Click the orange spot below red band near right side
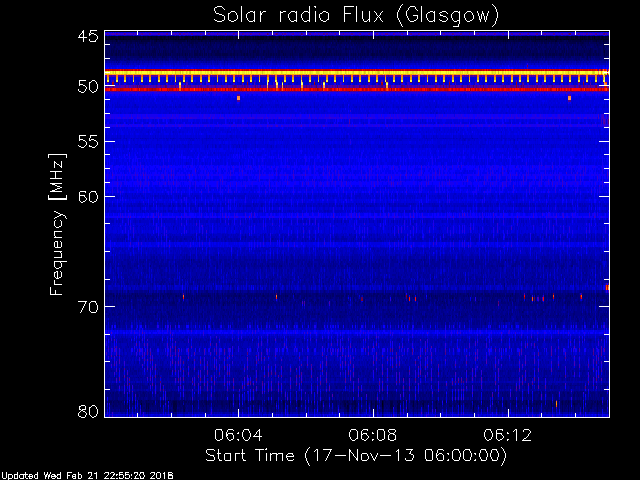 tap(569, 98)
